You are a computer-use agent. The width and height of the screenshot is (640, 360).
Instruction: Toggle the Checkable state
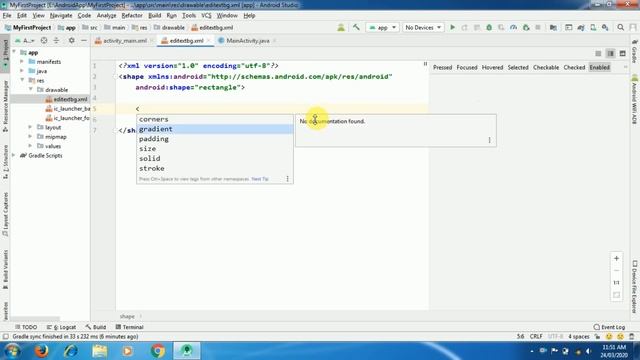[546, 67]
